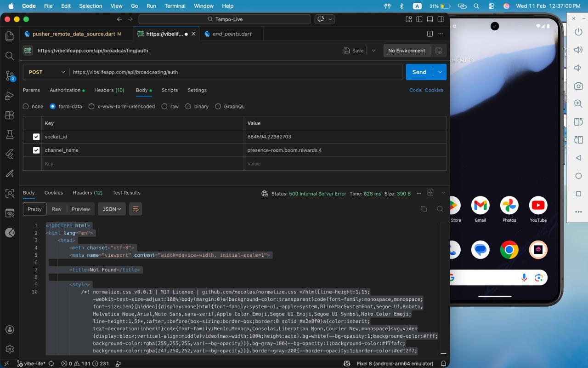
Task: Open the POST method dropdown
Action: (46, 72)
